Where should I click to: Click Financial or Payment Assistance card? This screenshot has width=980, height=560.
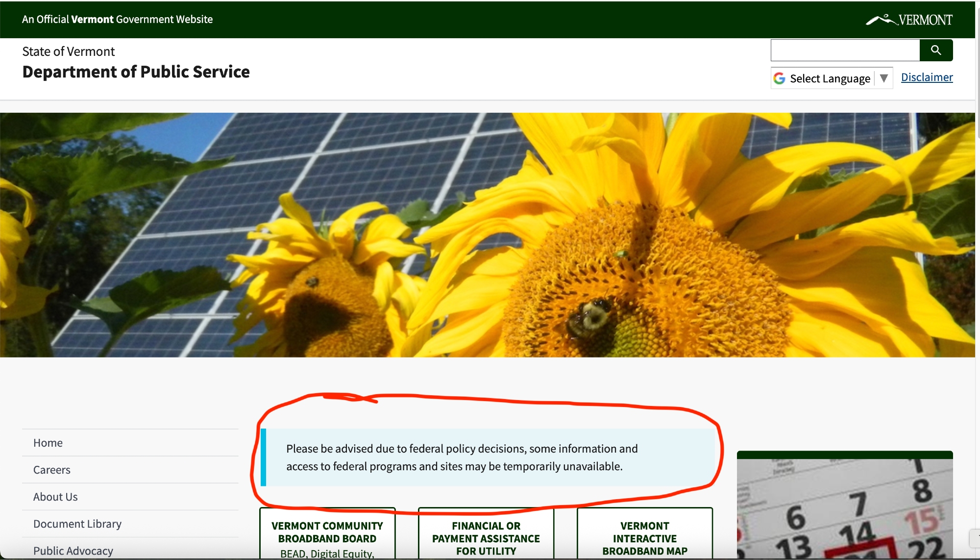[486, 538]
